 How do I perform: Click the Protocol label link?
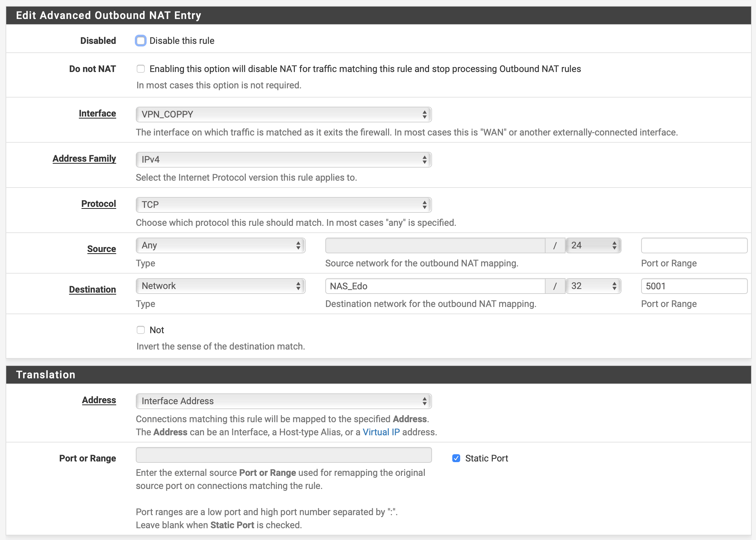99,204
